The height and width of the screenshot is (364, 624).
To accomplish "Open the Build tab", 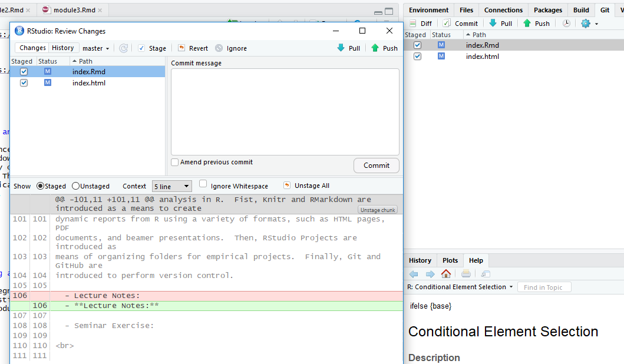I will pyautogui.click(x=581, y=10).
